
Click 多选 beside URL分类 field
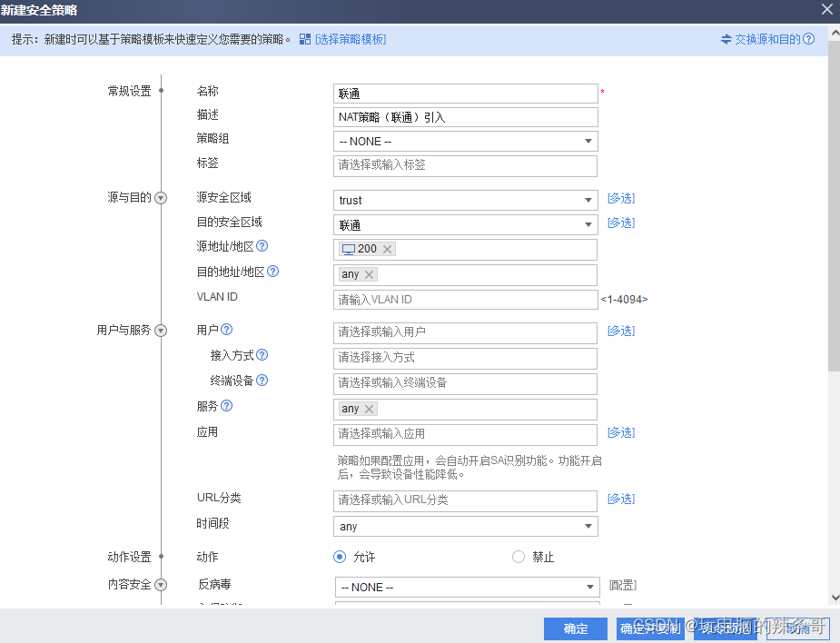point(621,499)
